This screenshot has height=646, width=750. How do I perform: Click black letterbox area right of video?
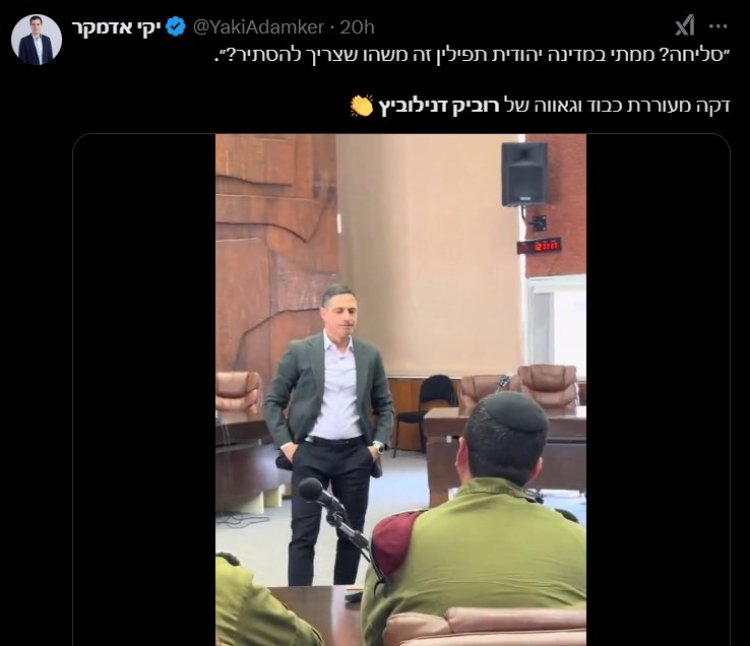[658, 390]
